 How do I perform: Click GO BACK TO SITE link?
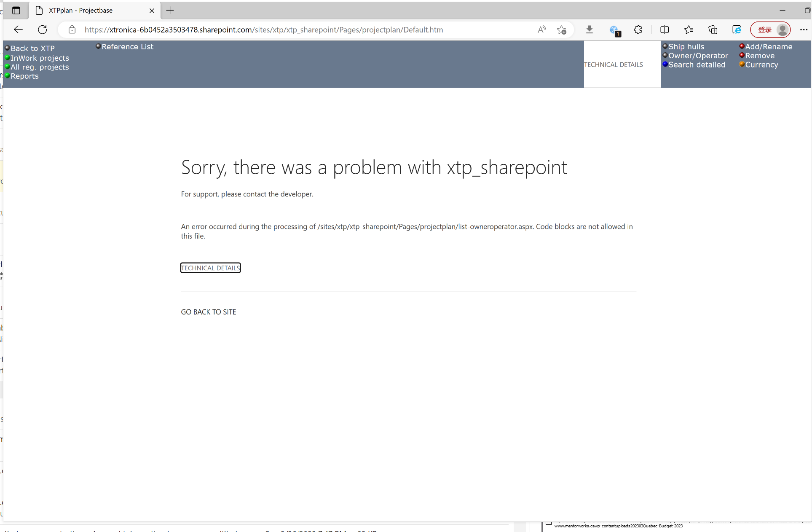point(209,312)
